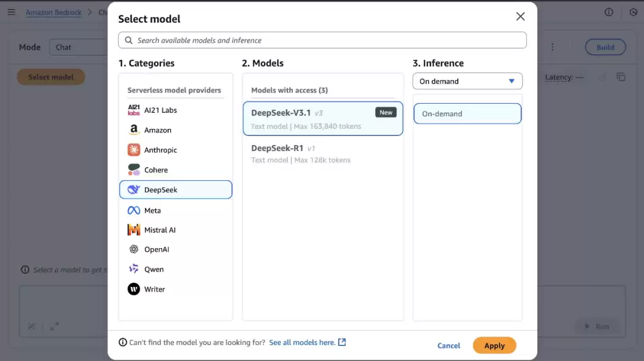Select the On-demand inference option
Image resolution: width=644 pixels, height=361 pixels.
467,114
